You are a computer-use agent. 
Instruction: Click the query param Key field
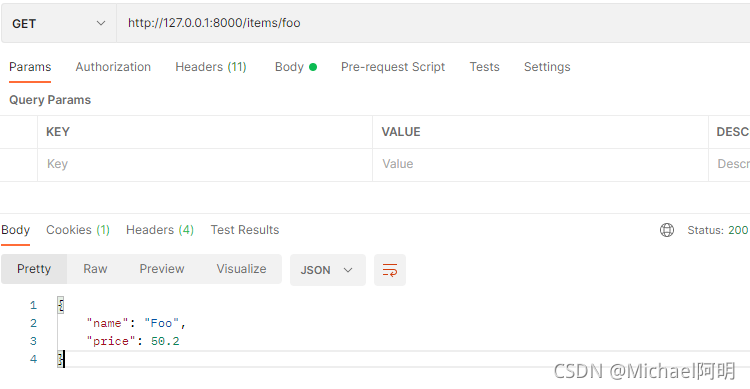pos(205,164)
